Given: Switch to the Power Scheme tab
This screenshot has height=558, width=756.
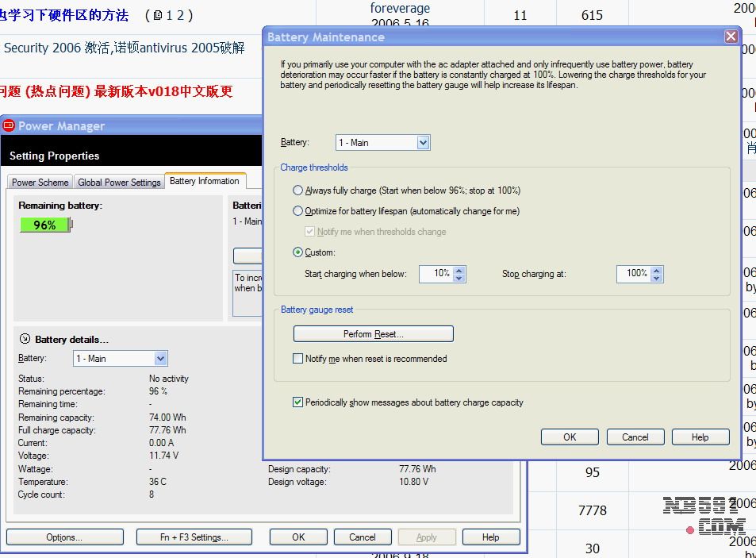Looking at the screenshot, I should [40, 182].
